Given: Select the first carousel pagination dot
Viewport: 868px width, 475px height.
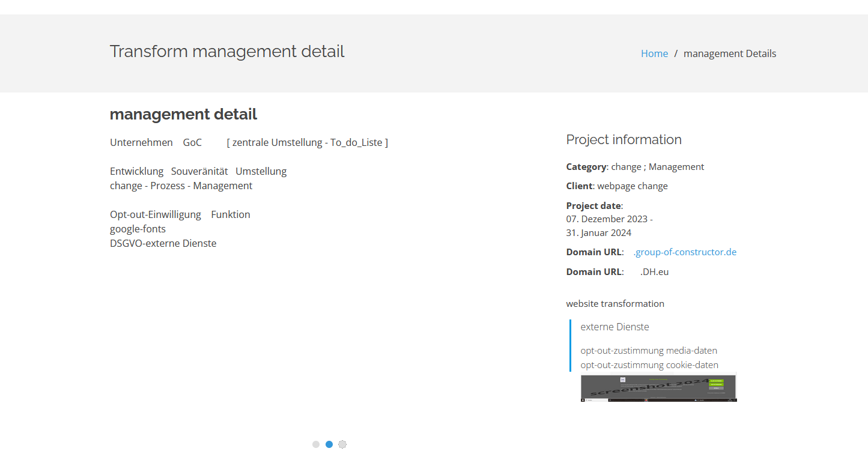Looking at the screenshot, I should point(316,444).
